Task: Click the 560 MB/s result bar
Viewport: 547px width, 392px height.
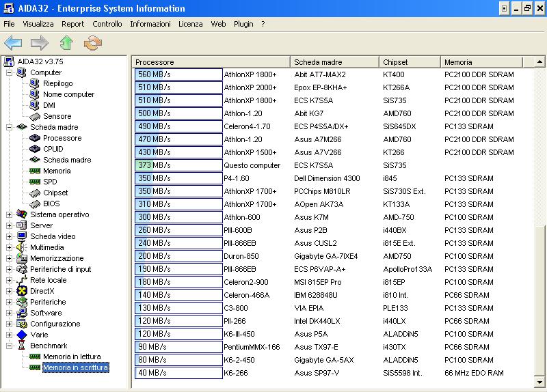Action: (178, 74)
